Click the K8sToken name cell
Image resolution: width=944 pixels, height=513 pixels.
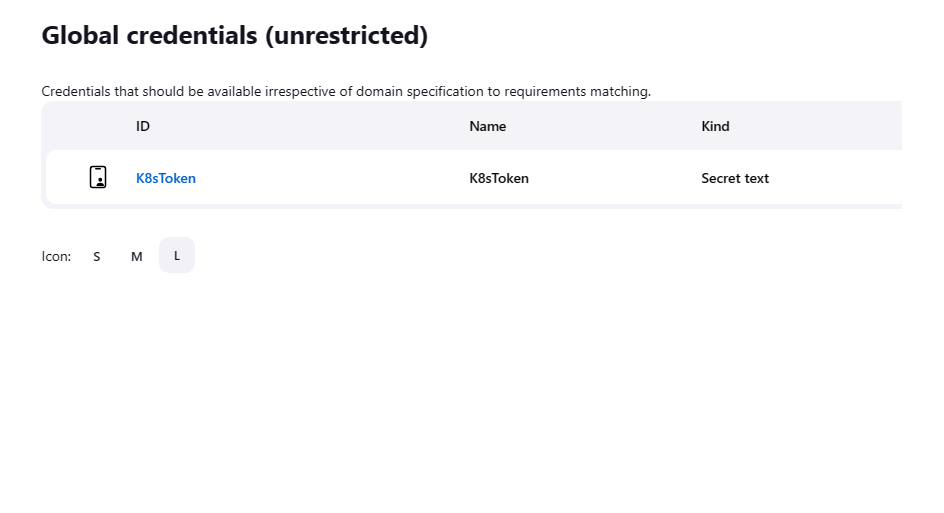[499, 178]
